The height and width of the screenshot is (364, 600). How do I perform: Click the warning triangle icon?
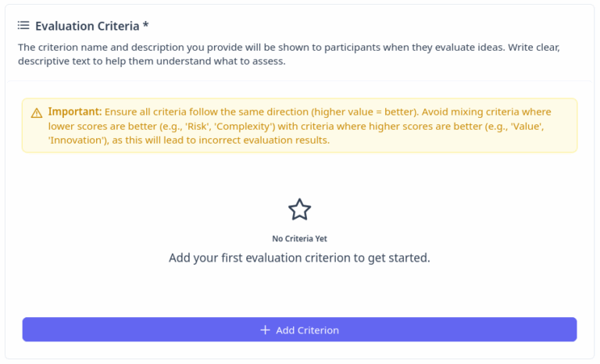(x=37, y=112)
